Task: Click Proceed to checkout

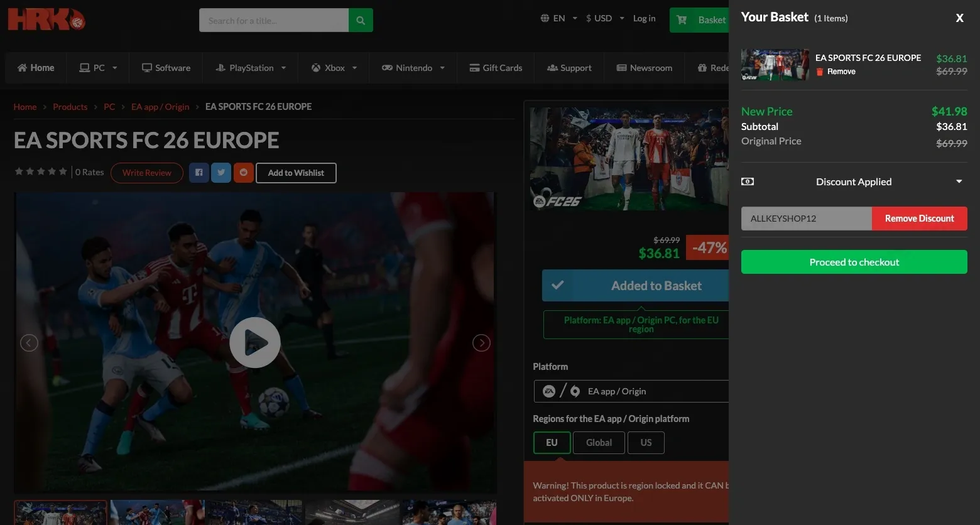Action: pos(854,262)
